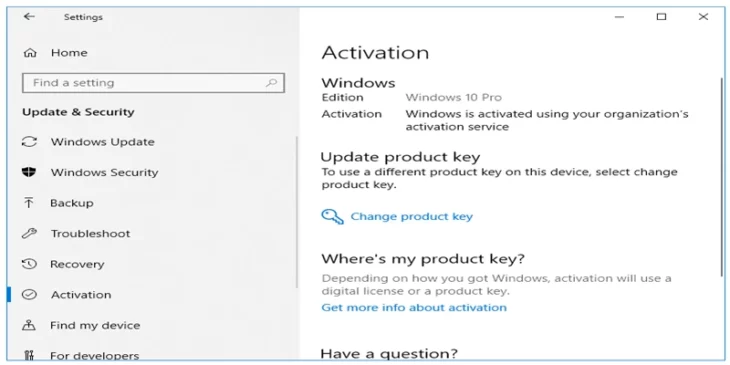Click the 'Windows is activated using' status text
Image resolution: width=730 pixels, height=365 pixels.
click(547, 120)
